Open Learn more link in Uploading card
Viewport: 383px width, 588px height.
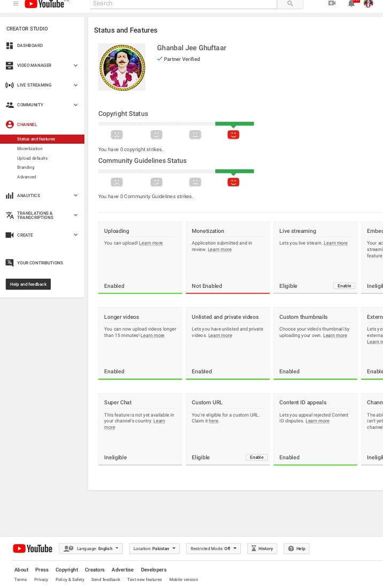tap(151, 244)
